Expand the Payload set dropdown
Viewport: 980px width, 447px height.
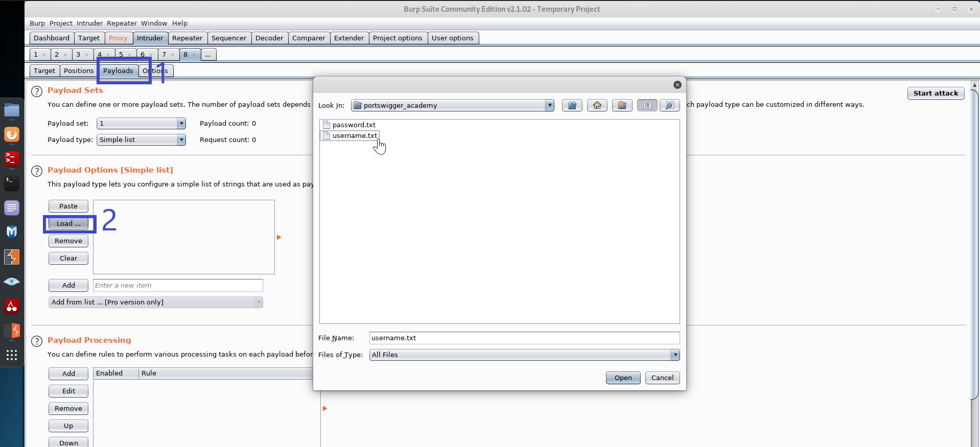(181, 123)
